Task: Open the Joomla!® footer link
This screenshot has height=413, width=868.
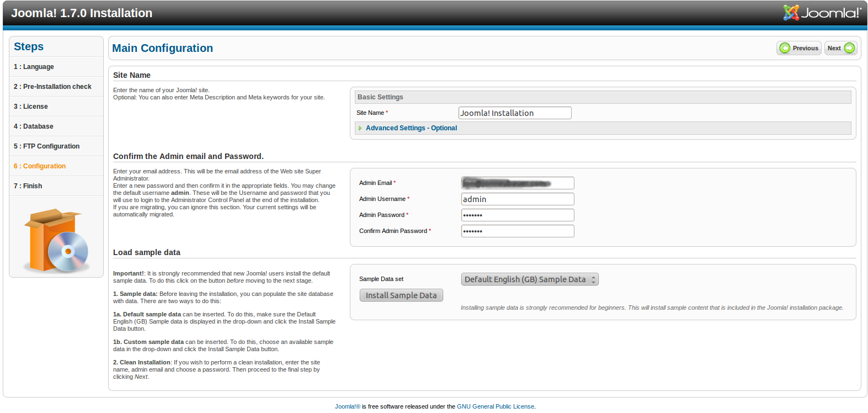Action: [348, 406]
